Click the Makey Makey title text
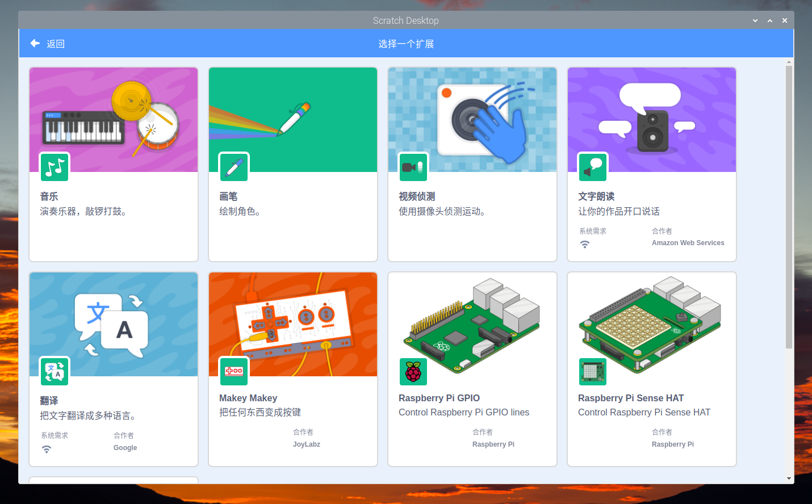The height and width of the screenshot is (504, 812). tap(248, 398)
